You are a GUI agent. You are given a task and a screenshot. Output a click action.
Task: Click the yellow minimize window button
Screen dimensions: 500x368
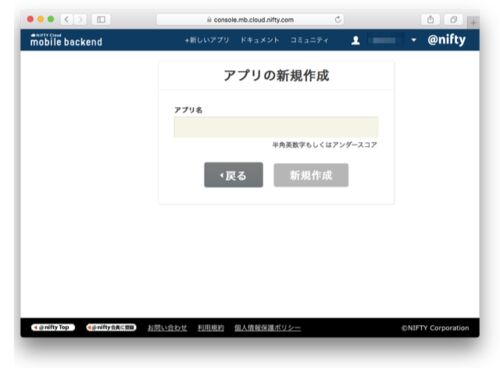(41, 19)
